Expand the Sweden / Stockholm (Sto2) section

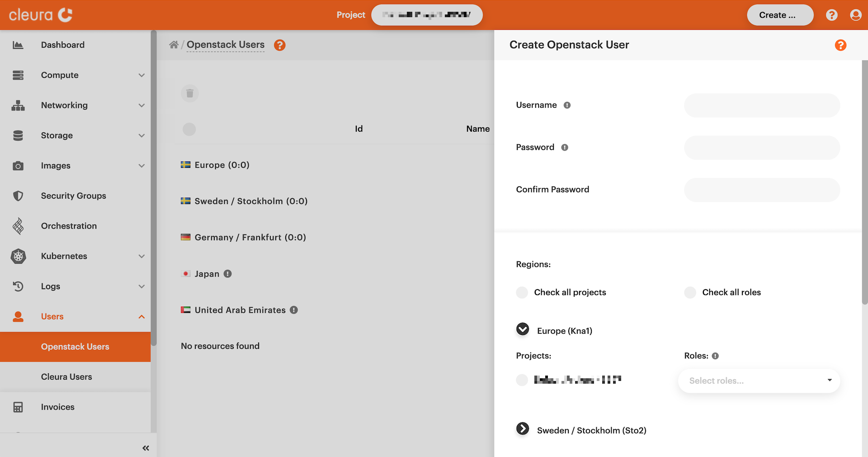523,429
